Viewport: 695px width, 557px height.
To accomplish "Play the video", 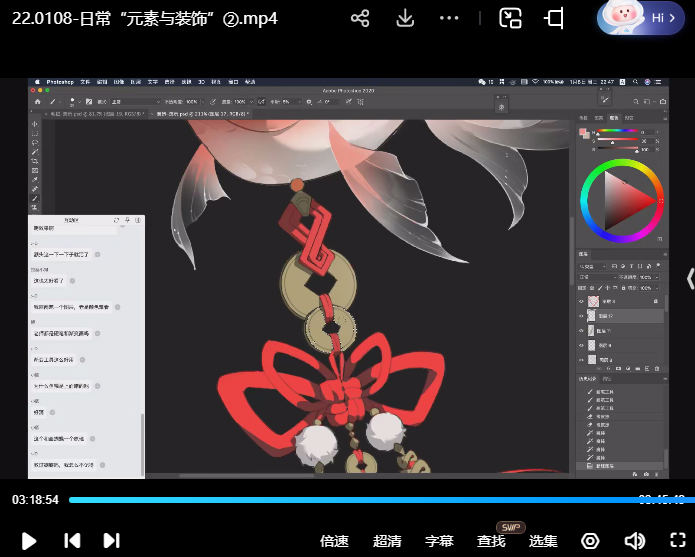I will pos(29,541).
